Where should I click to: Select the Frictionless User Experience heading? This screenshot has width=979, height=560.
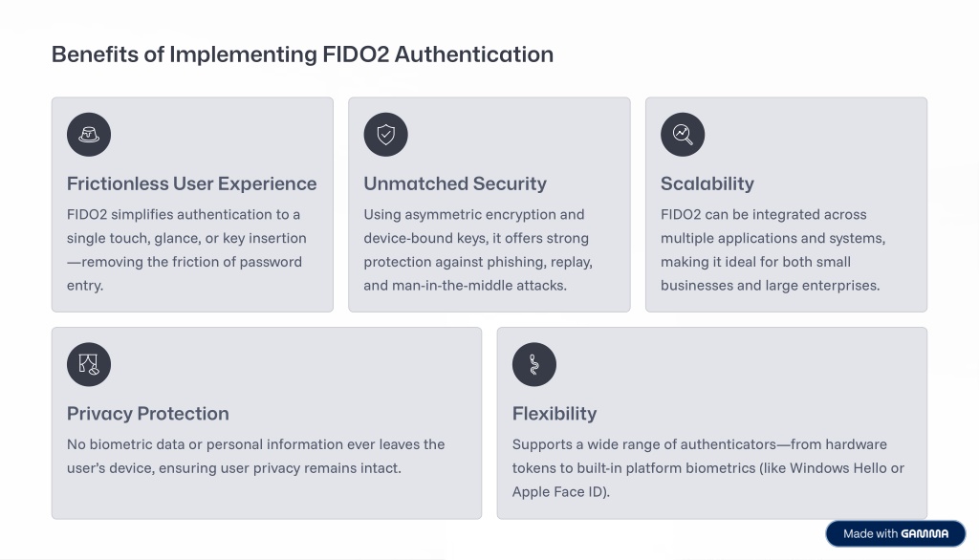(191, 183)
